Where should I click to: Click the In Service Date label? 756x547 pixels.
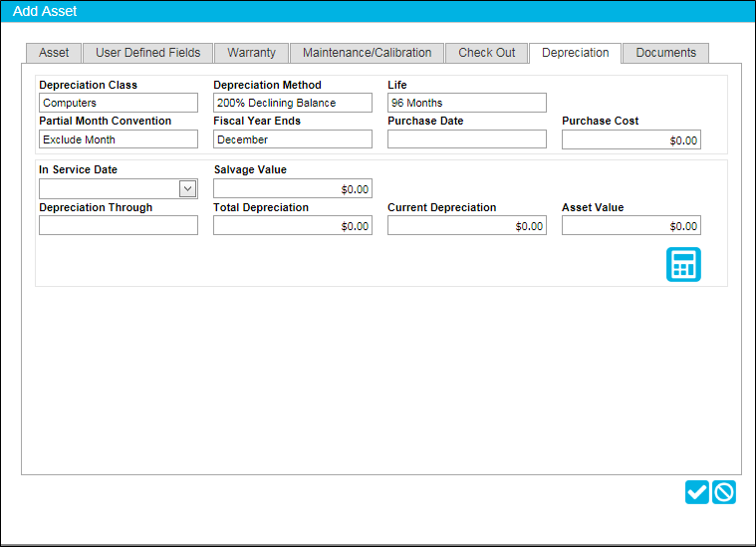78,169
